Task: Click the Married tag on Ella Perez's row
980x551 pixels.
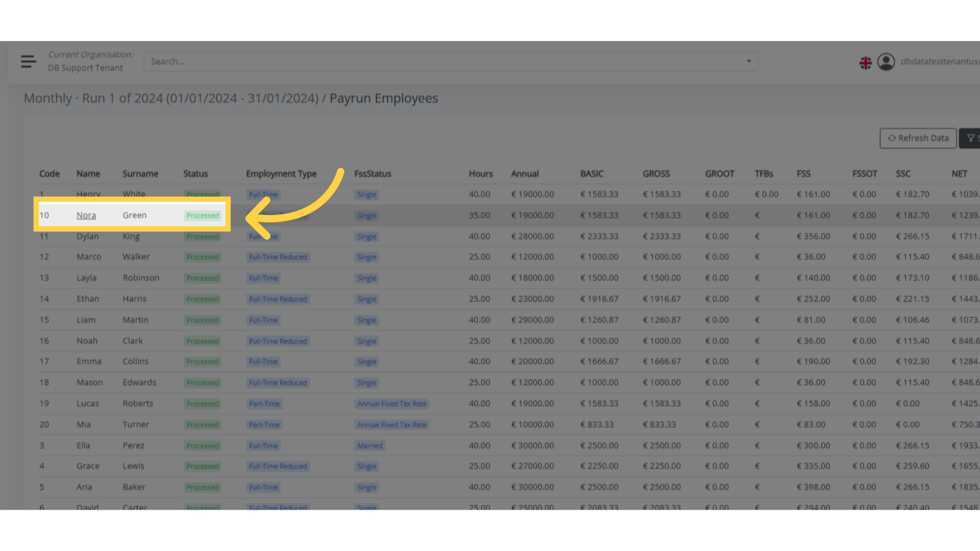Action: (370, 445)
